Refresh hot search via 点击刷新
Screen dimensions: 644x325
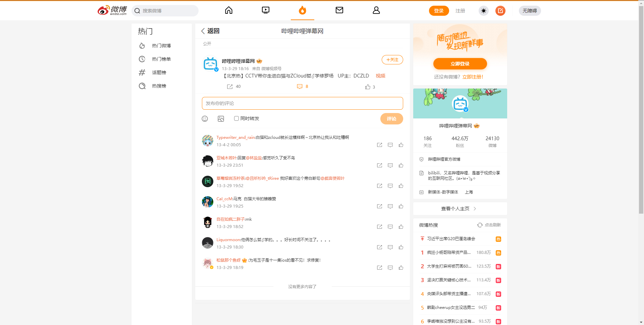tap(489, 225)
